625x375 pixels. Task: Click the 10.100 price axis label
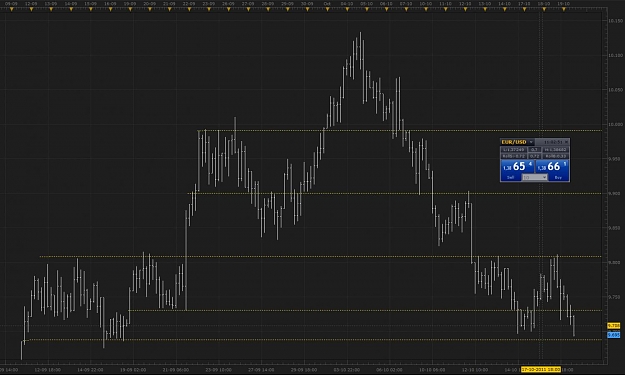click(x=615, y=55)
